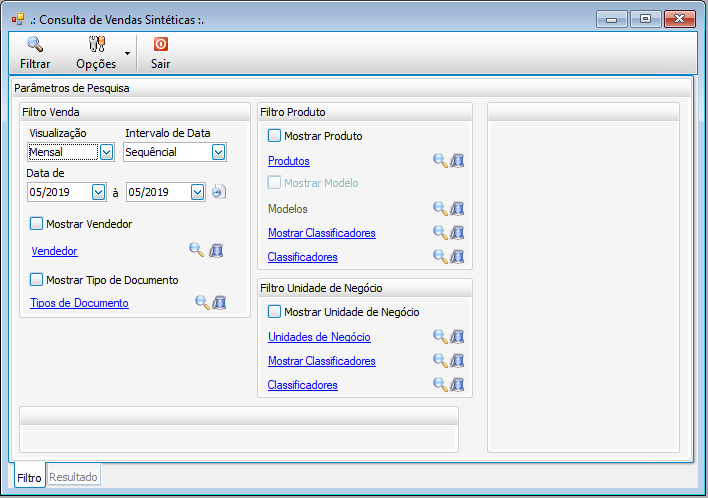Expand the Data de start month dropdown
The image size is (708, 498).
coord(98,192)
